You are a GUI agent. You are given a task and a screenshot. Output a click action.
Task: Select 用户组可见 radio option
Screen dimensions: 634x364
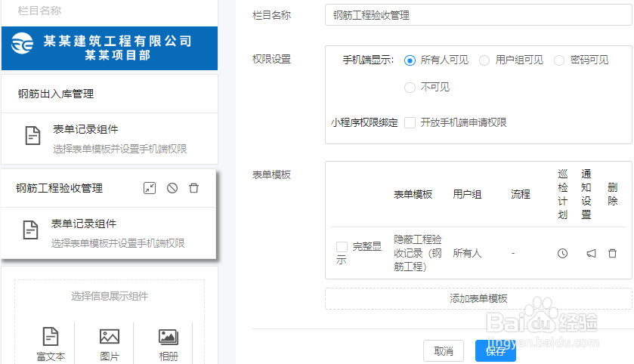coord(484,60)
